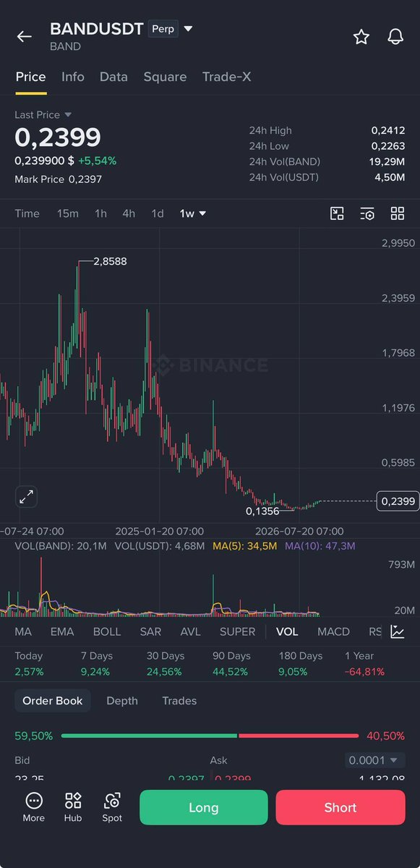
Task: Open Hub from the bottom bar
Action: (x=73, y=807)
